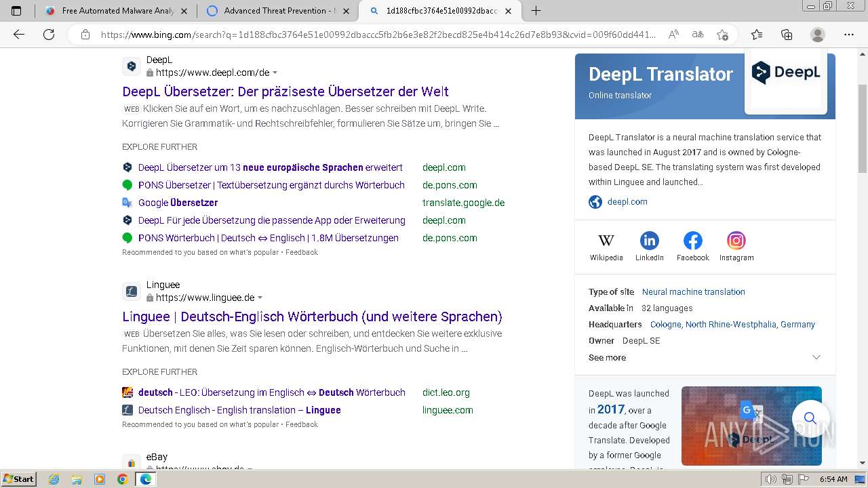This screenshot has height=488, width=868.
Task: Open PONS Wörterbuch Deutsch Englisch link
Action: [269, 238]
